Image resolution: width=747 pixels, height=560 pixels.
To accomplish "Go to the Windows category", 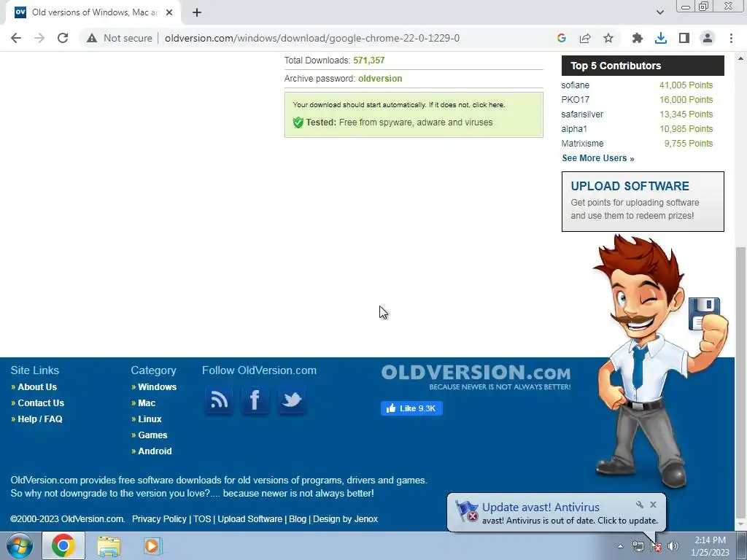I will coord(158,387).
